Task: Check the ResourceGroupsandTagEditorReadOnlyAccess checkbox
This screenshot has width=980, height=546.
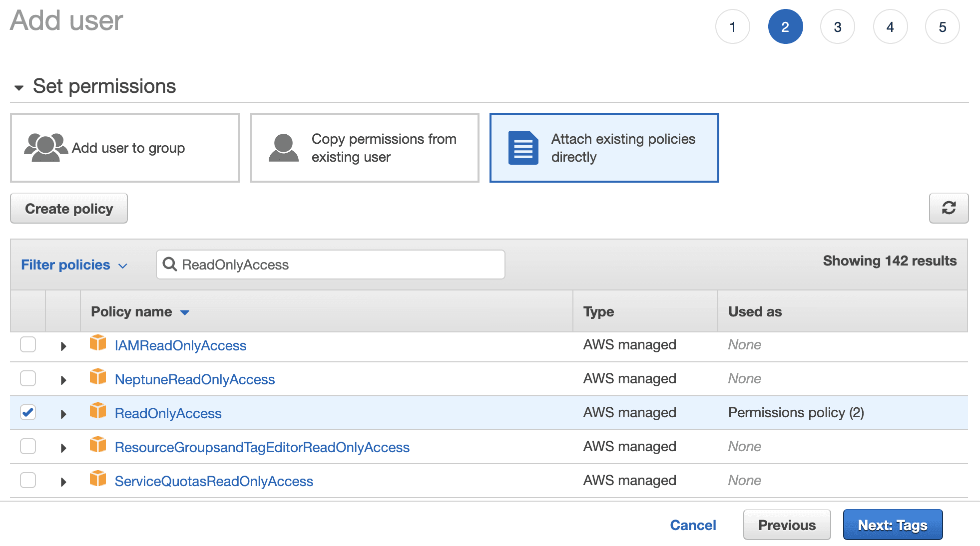Action: tap(28, 446)
